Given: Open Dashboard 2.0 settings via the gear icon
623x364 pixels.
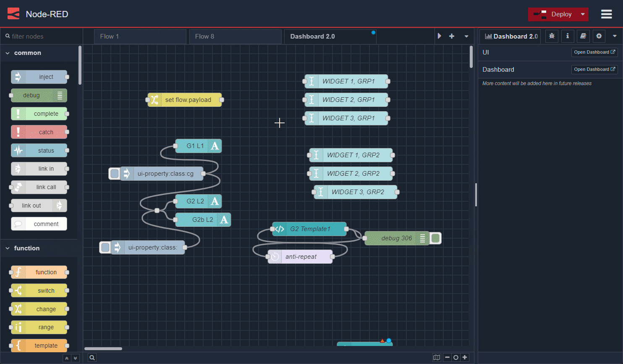Looking at the screenshot, I should (599, 36).
